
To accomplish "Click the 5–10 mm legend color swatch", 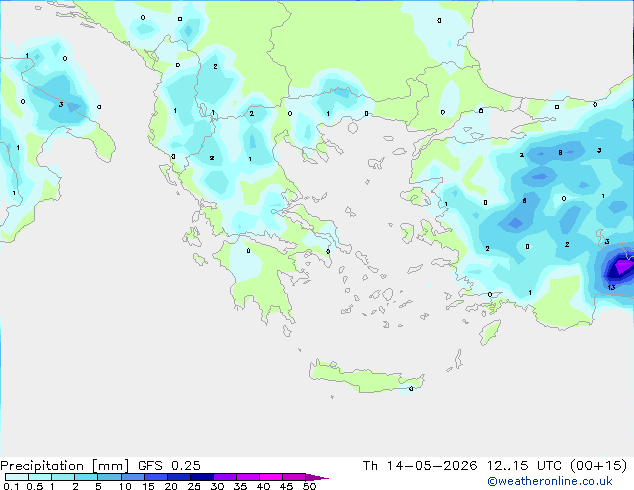I will [x=110, y=477].
